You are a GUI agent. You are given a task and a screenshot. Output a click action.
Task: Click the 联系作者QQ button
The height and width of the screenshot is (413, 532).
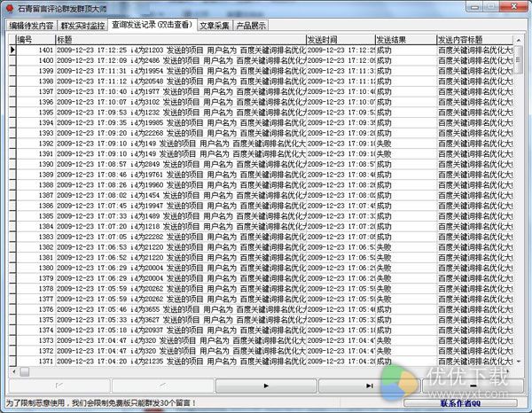(460, 403)
